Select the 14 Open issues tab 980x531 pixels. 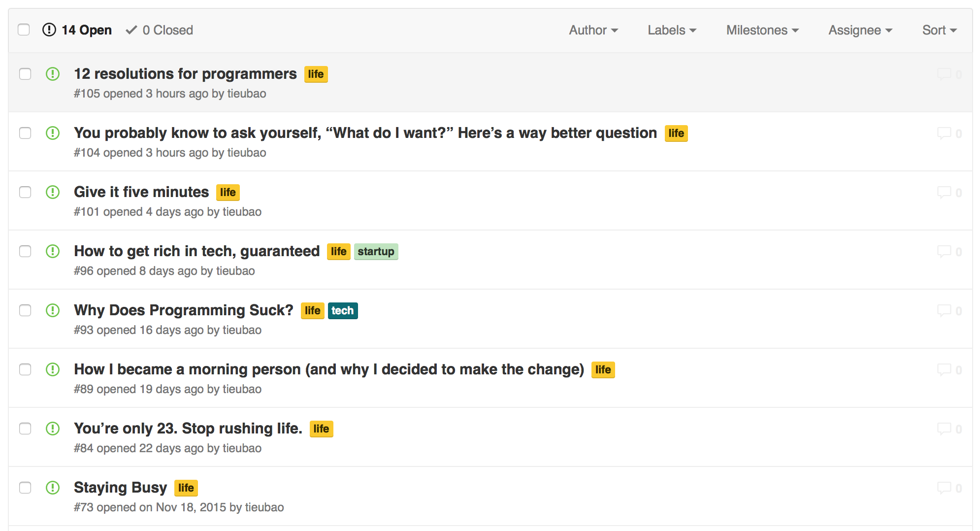tap(77, 30)
